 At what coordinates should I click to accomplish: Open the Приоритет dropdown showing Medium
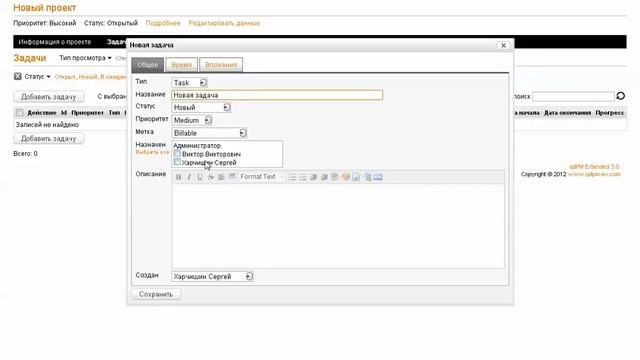(192, 120)
